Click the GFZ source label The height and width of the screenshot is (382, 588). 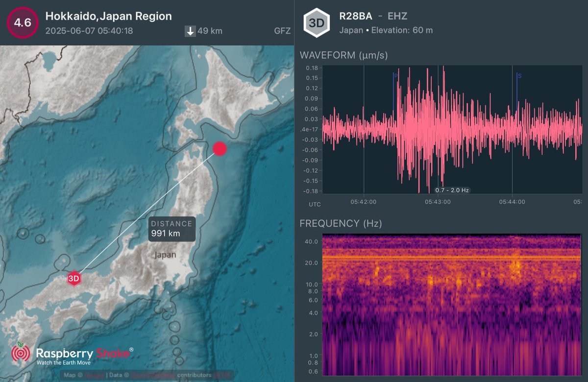[282, 31]
